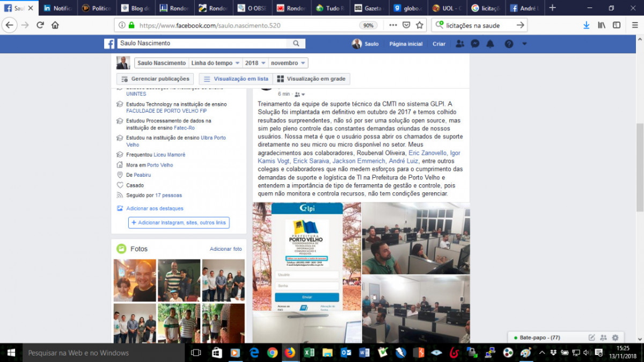Switch to the Notifications LinkedIn tab
This screenshot has width=644, height=362.
(x=58, y=8)
